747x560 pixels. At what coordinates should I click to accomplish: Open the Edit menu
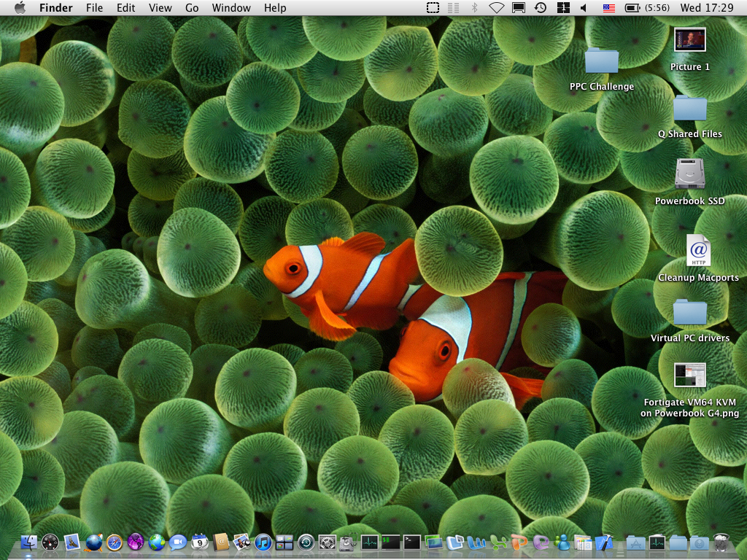125,7
